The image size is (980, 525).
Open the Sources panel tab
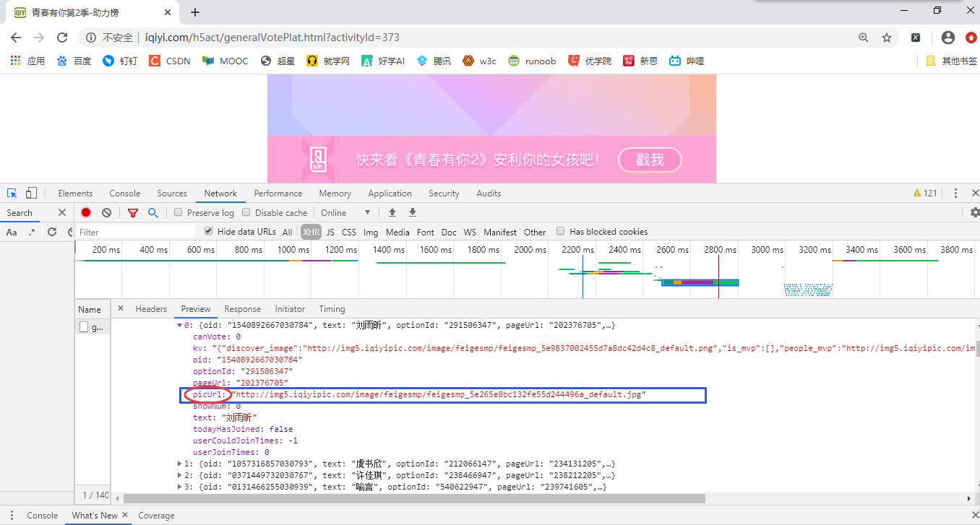[x=172, y=194]
